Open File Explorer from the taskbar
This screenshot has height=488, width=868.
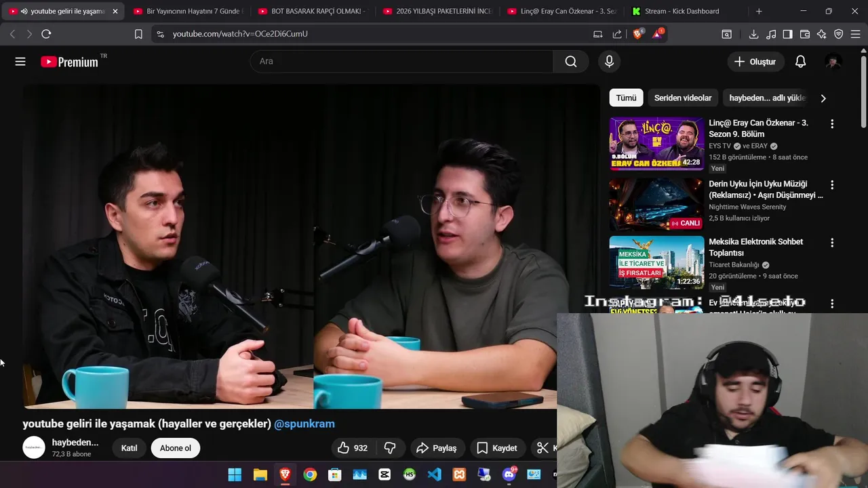click(260, 474)
